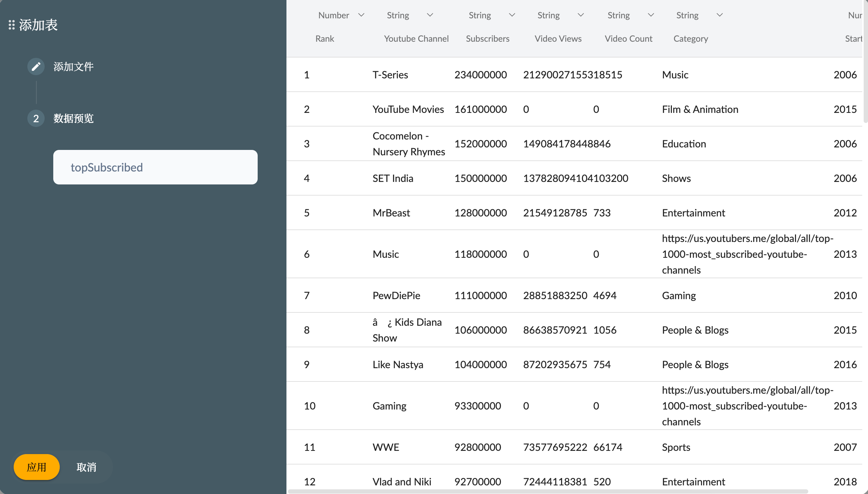Click the 添加表 panel title

coord(38,25)
